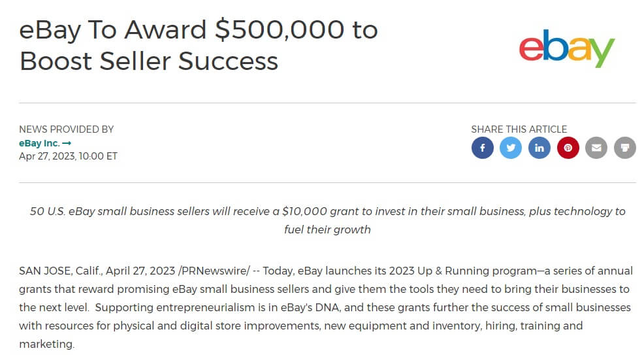Click the divider line below the headline
This screenshot has width=644, height=355.
tap(327, 103)
